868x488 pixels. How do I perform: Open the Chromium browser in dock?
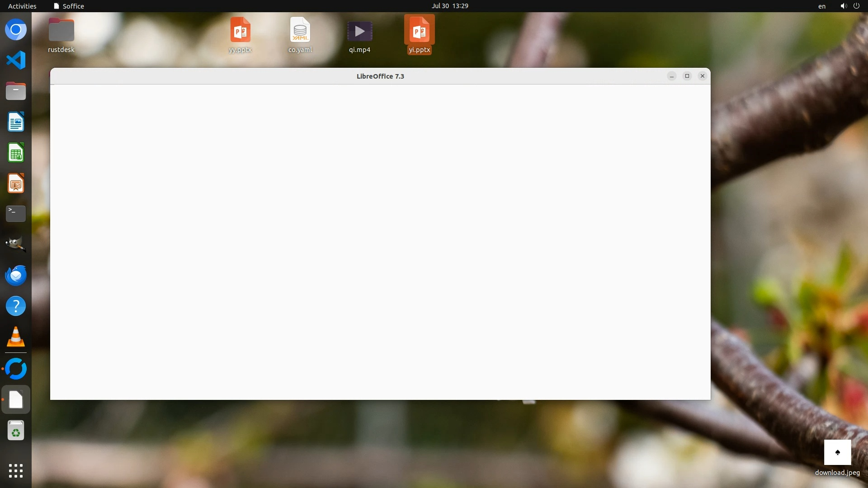[16, 30]
